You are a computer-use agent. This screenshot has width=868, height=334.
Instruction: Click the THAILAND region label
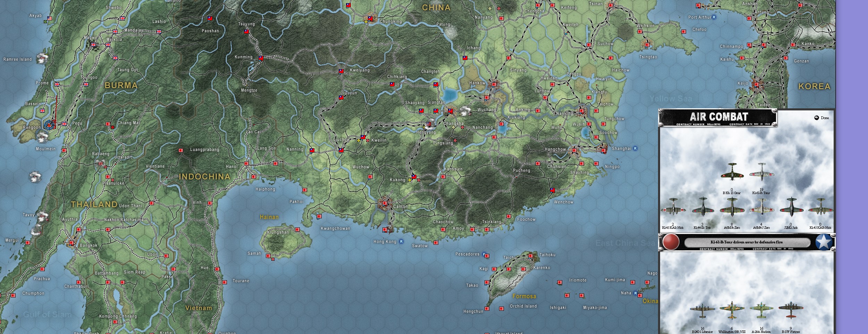[94, 204]
